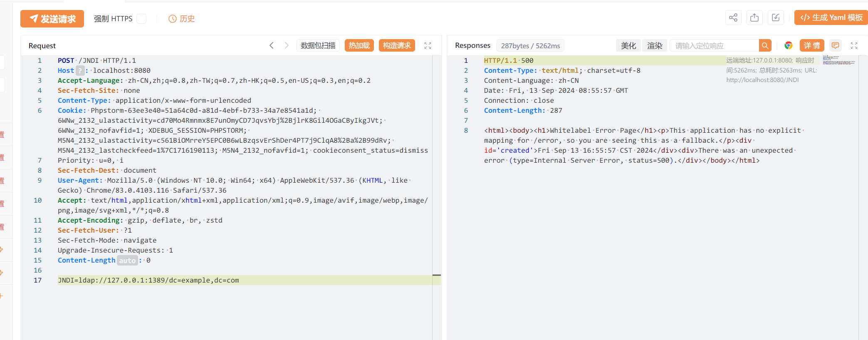Viewport: 868px width, 340px height.
Task: Click the response minimap thumbnail
Action: (x=839, y=60)
